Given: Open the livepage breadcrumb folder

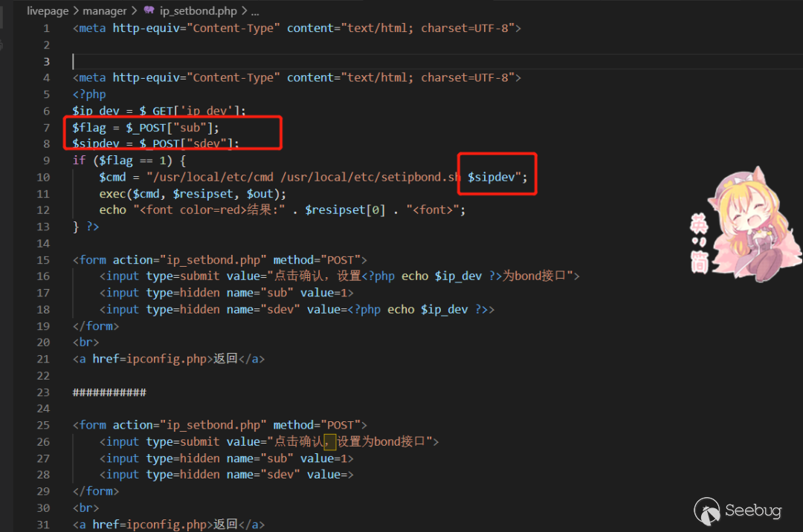Looking at the screenshot, I should pyautogui.click(x=48, y=10).
